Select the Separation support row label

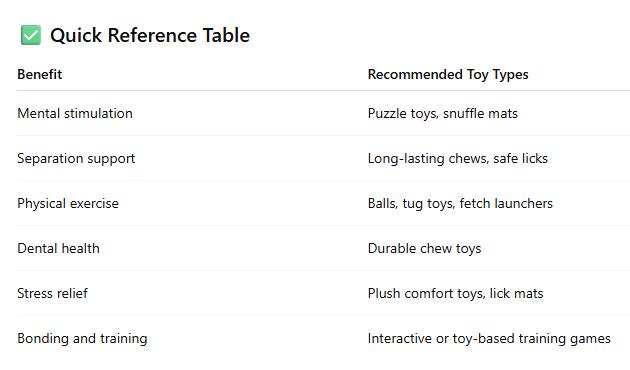[76, 158]
